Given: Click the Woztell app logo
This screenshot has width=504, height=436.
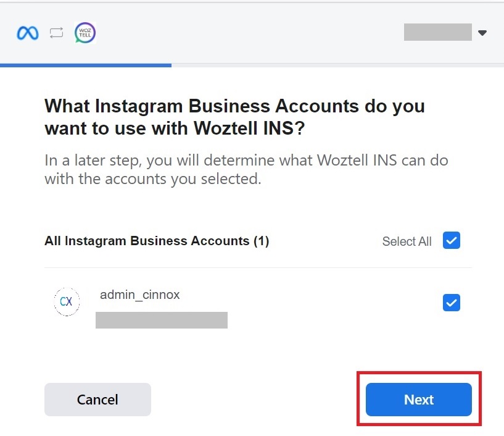Looking at the screenshot, I should click(x=85, y=33).
